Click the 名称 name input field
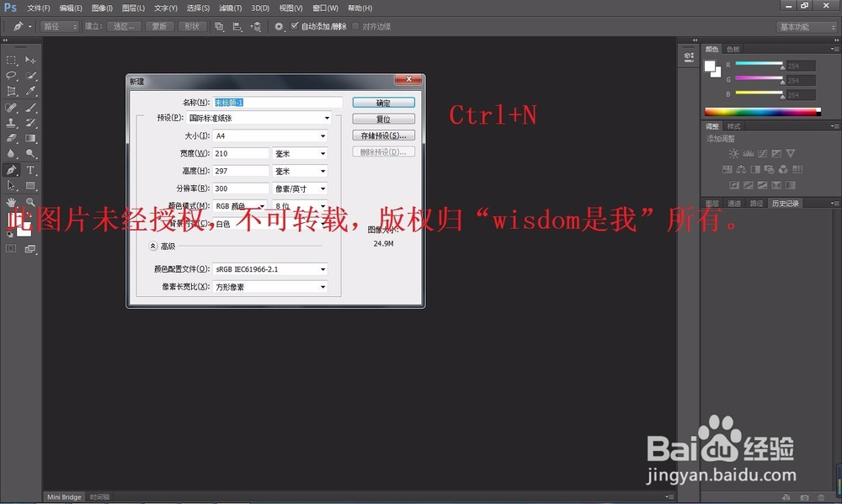This screenshot has height=504, width=842. point(278,102)
